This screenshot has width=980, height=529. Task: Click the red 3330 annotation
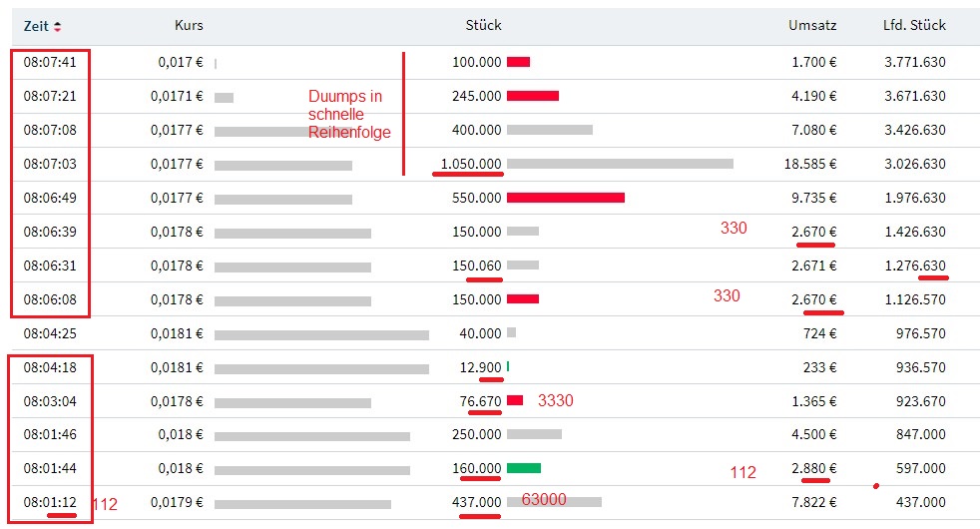click(x=555, y=401)
